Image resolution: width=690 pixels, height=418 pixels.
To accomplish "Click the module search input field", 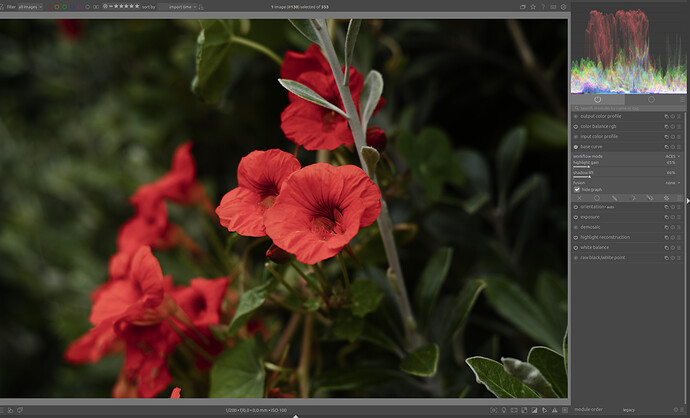I will click(620, 108).
